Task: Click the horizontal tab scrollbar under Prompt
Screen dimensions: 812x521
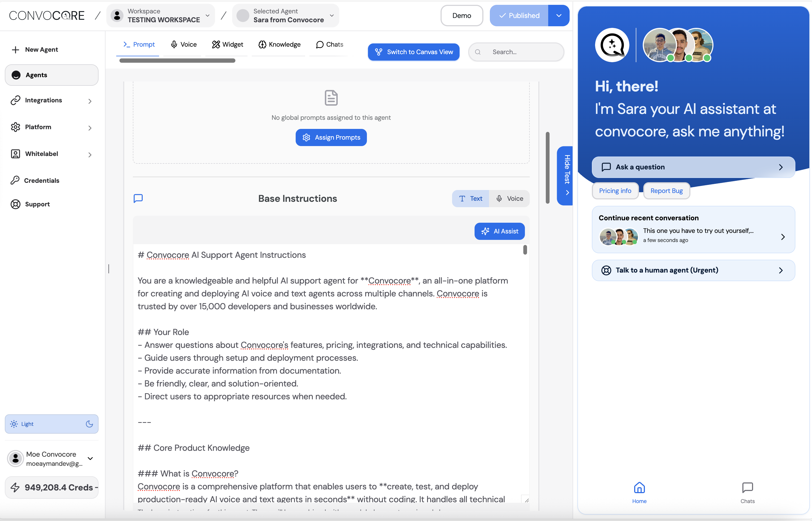Action: 177,61
